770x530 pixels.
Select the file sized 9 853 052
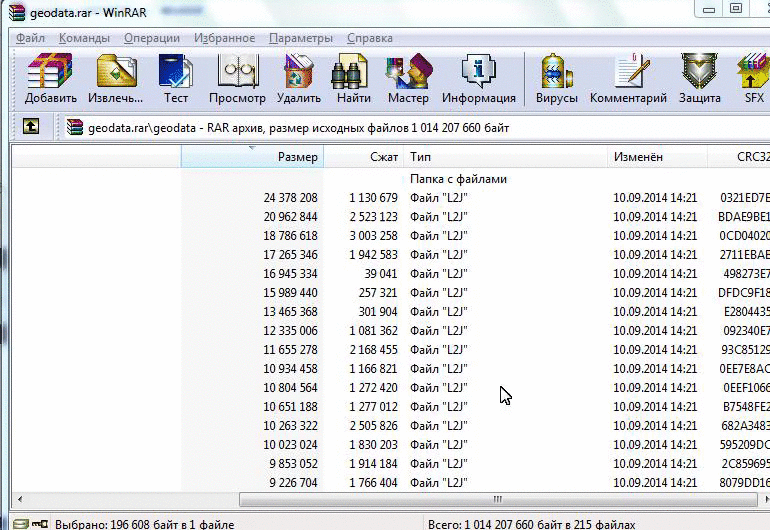point(391,464)
